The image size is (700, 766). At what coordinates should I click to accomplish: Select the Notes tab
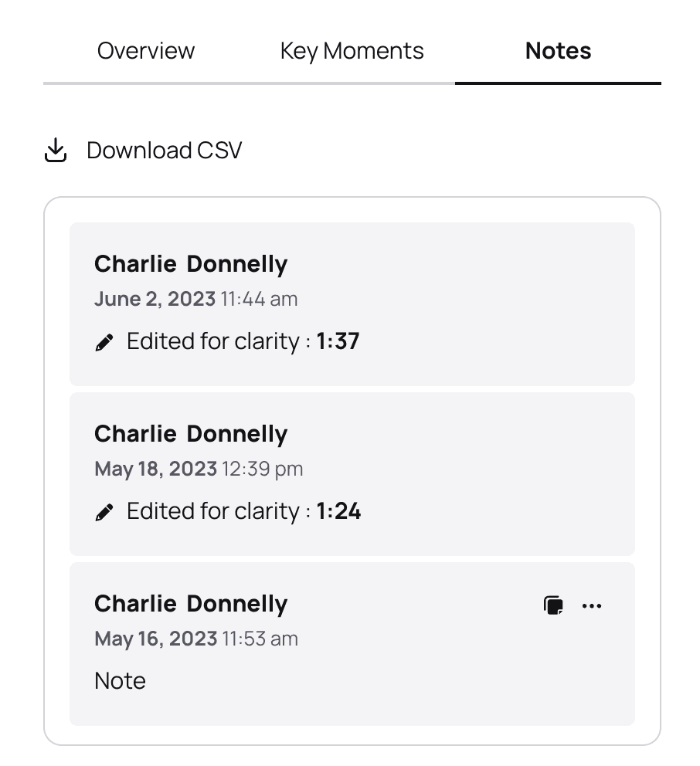pos(558,51)
